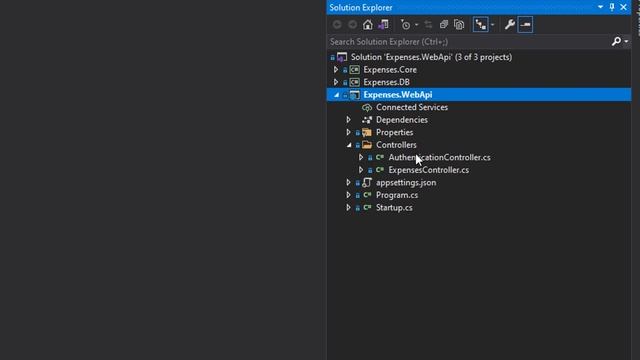Select the Expenses.DB project label
Image resolution: width=640 pixels, height=360 pixels.
coord(386,82)
